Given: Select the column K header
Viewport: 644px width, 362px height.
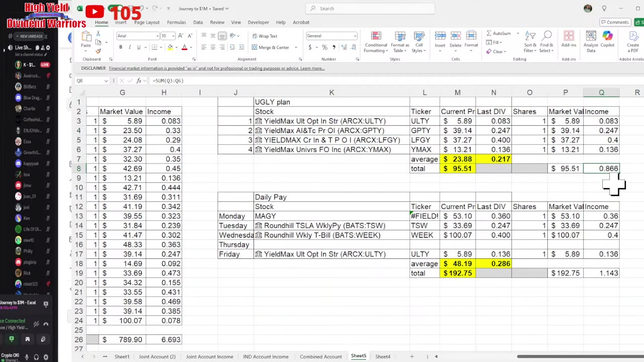Looking at the screenshot, I should 332,93.
